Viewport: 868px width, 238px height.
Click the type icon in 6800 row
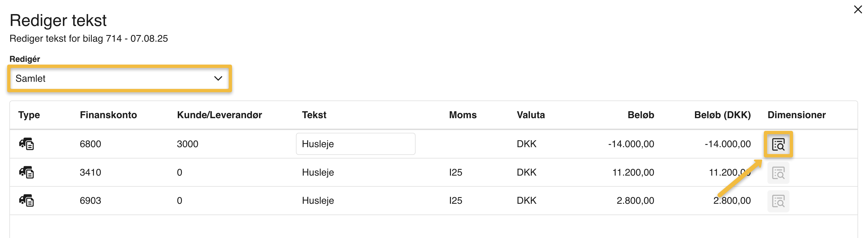pos(26,144)
